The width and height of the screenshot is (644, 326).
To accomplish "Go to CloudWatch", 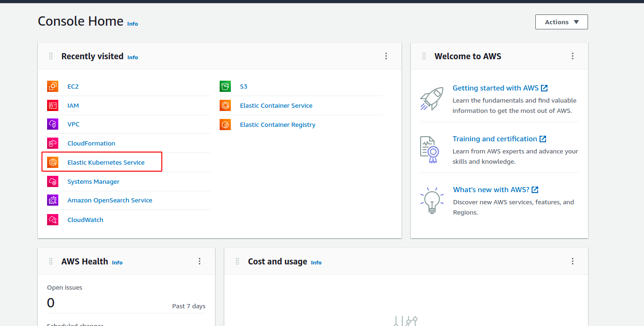I will point(85,220).
